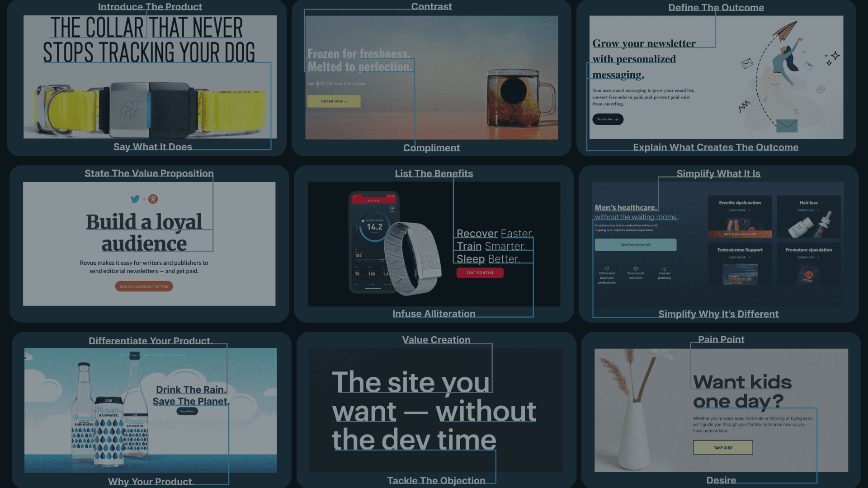
Task: Select Store Locator in the rainwater site nav
Action: pos(178,355)
